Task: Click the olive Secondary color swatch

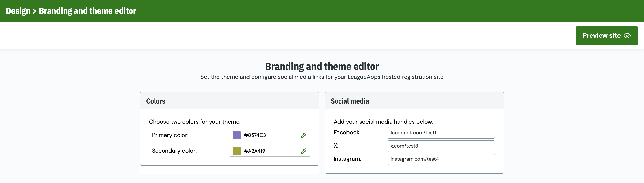Action: [x=237, y=151]
